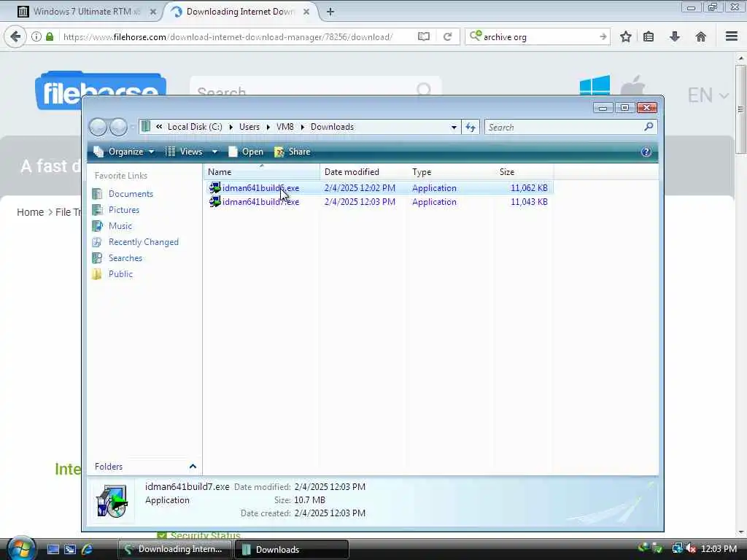Image resolution: width=747 pixels, height=560 pixels.
Task: Refresh Explorer folder with refresh button
Action: tap(471, 127)
